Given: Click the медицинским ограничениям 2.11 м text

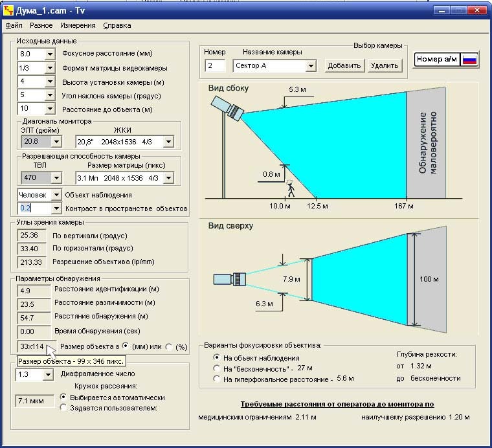Looking at the screenshot, I should tap(257, 418).
